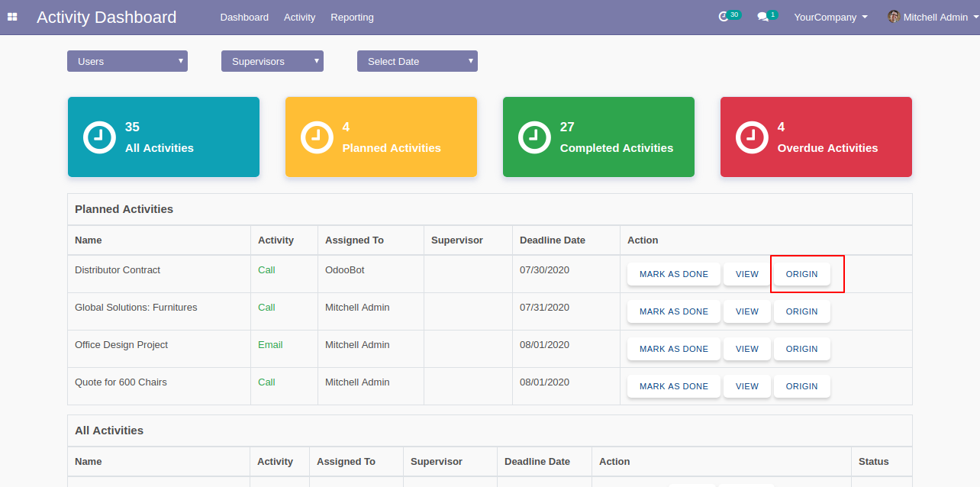Image resolution: width=980 pixels, height=487 pixels.
Task: Mark Global Solutions: Furnitures as done
Action: (674, 311)
